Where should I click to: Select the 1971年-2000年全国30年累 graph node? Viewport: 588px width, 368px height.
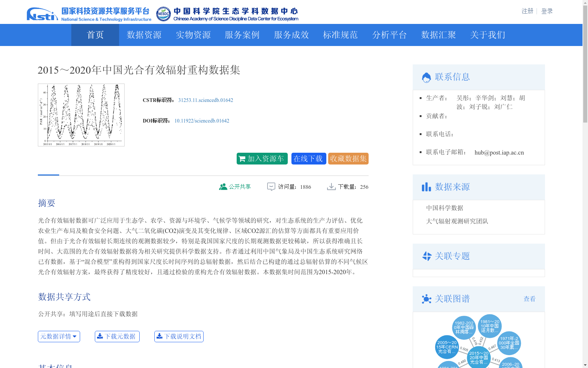tap(509, 343)
